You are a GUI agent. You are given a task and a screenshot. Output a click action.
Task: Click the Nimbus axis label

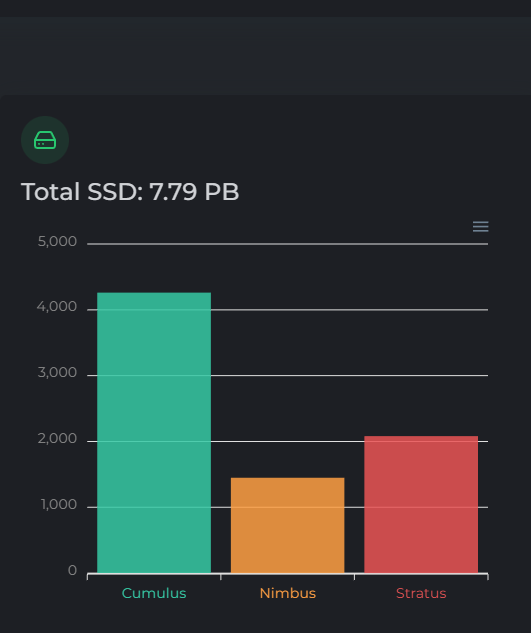288,593
